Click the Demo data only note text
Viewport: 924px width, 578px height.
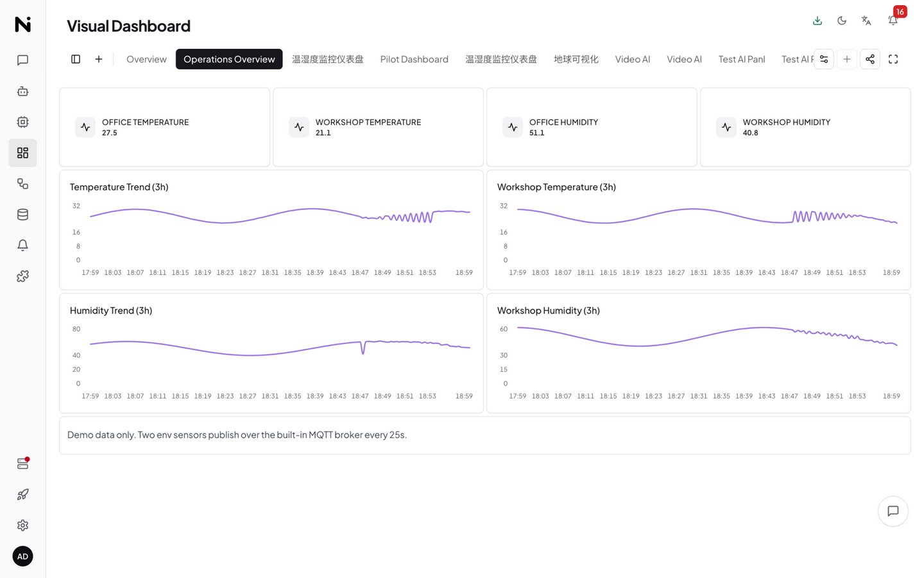[x=237, y=435]
